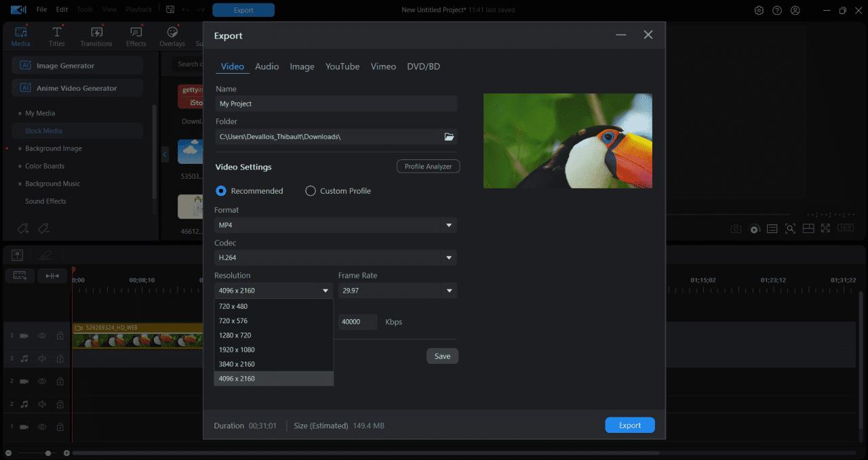868x460 pixels.
Task: Open the Codec H.264 dropdown
Action: point(336,257)
